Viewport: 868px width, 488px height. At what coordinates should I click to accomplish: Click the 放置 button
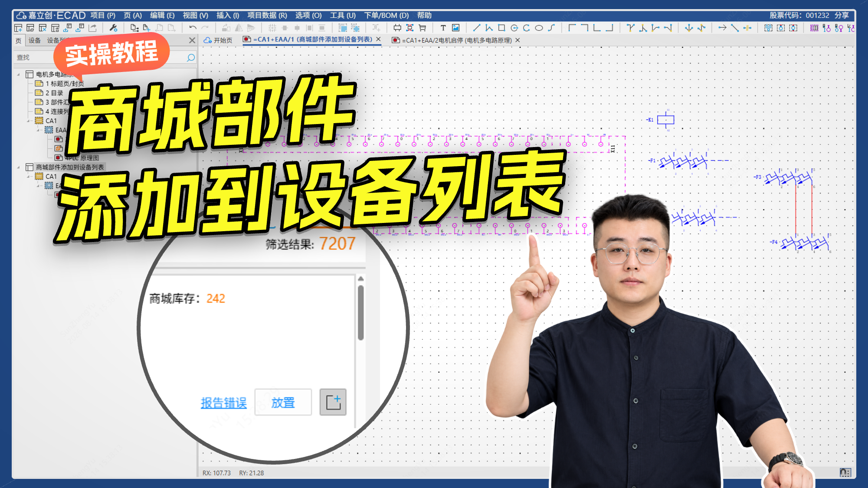(283, 402)
